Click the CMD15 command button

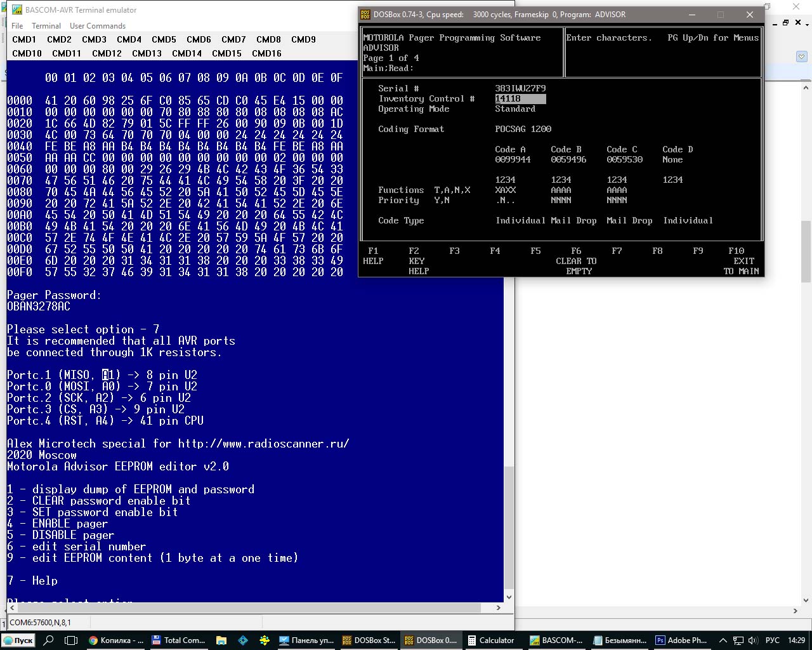tap(226, 53)
